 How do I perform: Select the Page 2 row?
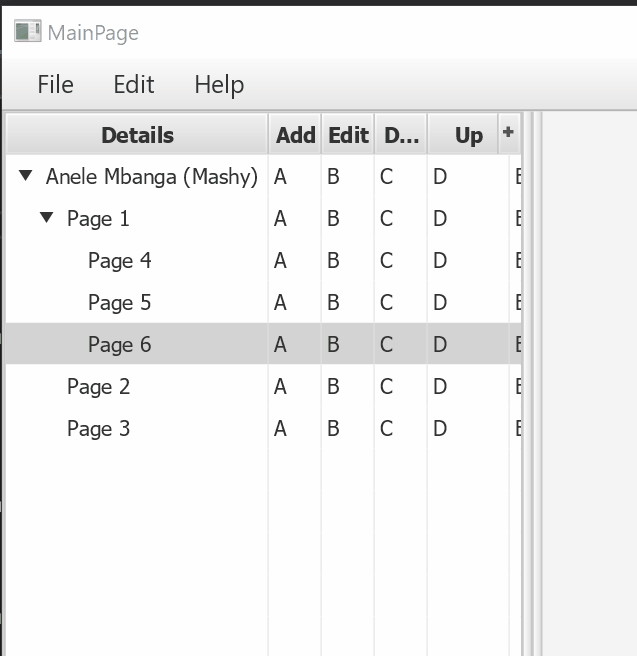98,387
